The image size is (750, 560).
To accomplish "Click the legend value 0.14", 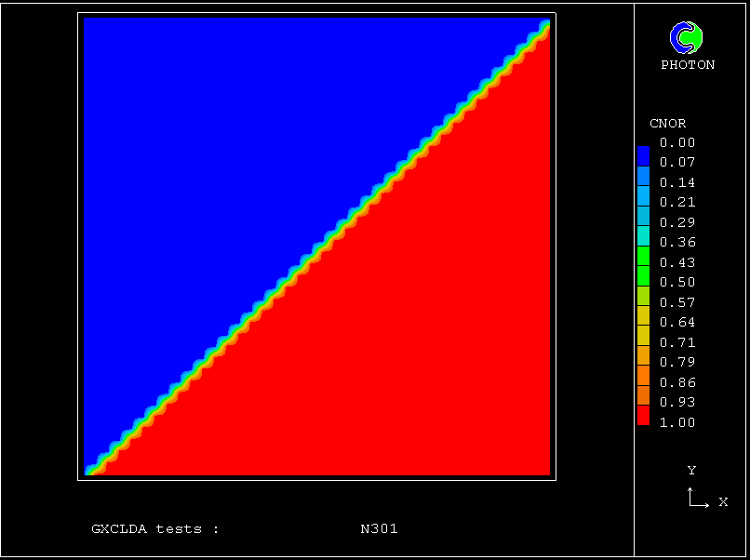I will [x=677, y=182].
